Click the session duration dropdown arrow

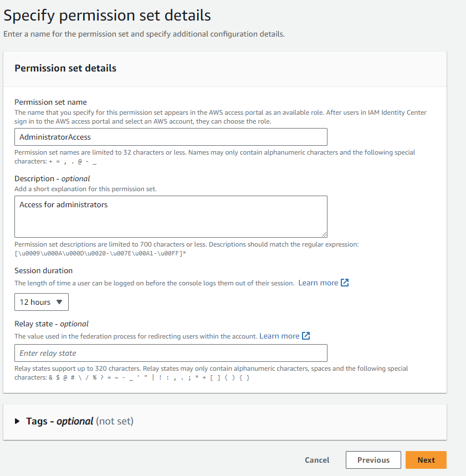point(60,302)
